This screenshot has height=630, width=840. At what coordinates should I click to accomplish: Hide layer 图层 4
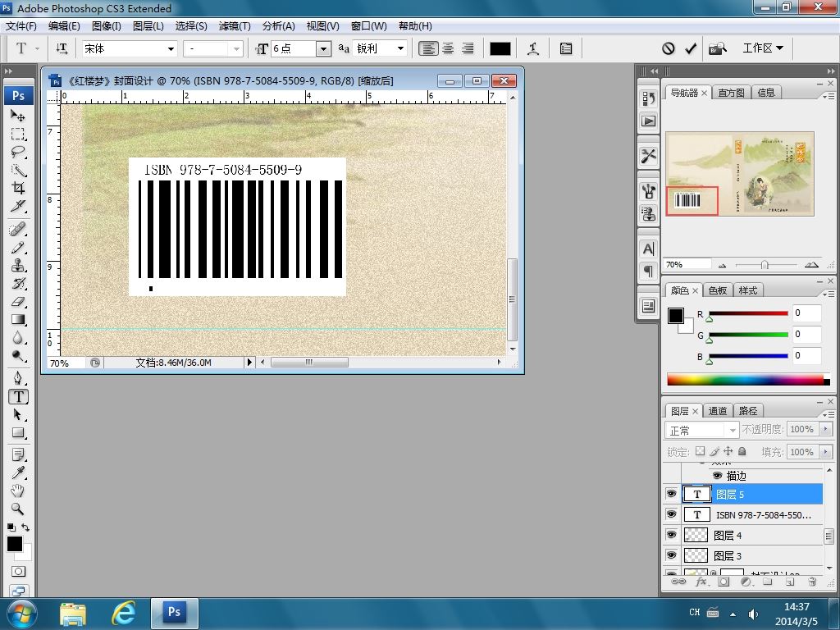coord(671,535)
